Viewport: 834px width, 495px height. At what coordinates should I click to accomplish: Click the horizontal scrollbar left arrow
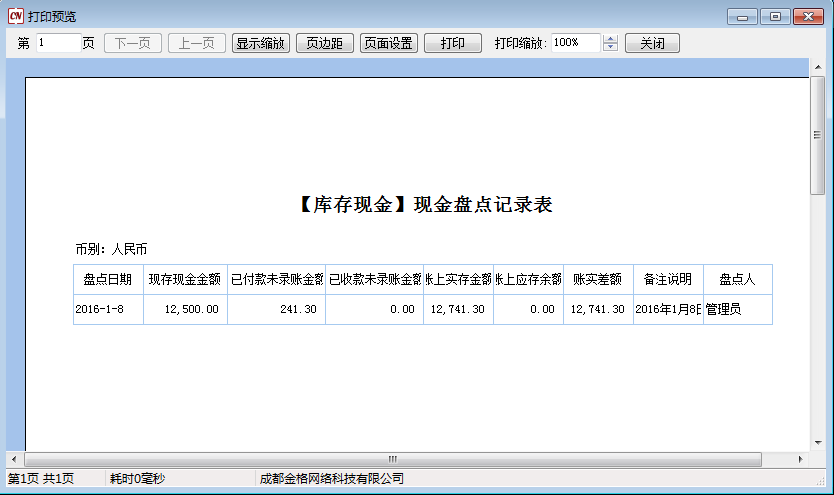click(x=14, y=459)
